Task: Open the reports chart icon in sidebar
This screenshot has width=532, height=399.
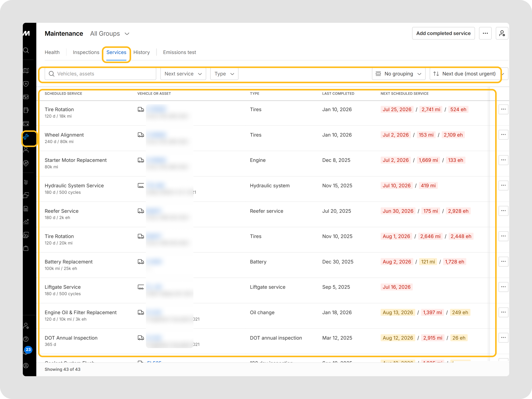Action: pos(26,222)
